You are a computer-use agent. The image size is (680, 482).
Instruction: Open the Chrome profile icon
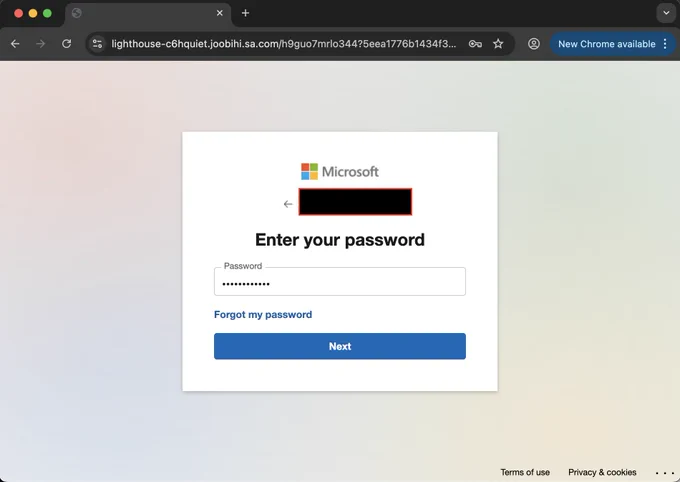[534, 44]
